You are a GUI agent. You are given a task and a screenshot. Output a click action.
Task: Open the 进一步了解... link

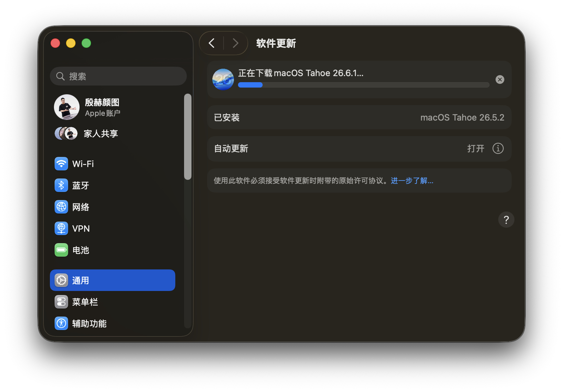[412, 181]
